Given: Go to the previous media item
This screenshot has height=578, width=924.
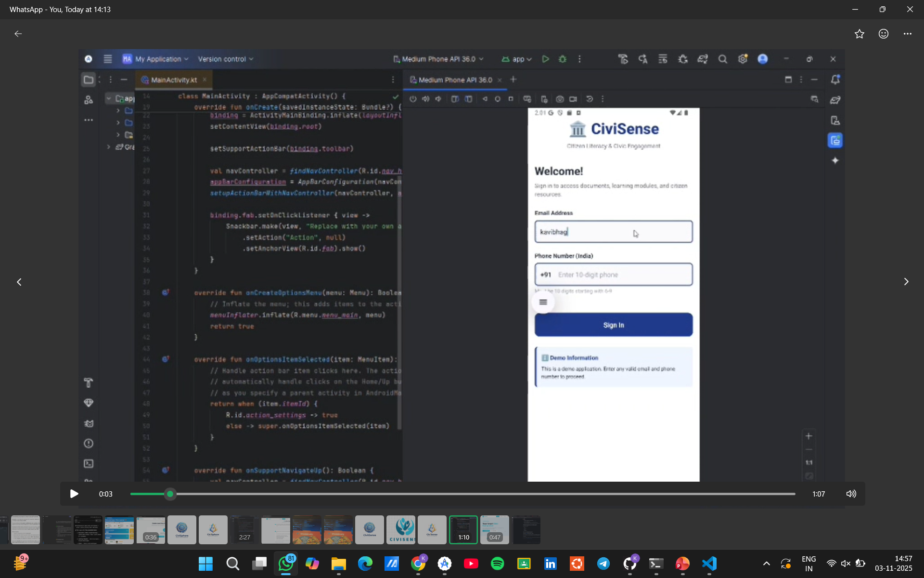Looking at the screenshot, I should 19,282.
